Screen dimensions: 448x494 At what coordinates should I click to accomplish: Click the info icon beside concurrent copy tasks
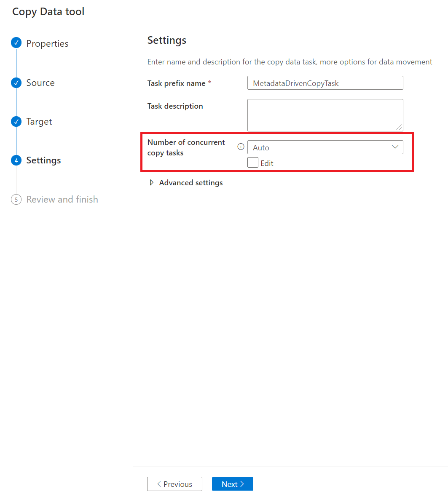click(x=240, y=147)
